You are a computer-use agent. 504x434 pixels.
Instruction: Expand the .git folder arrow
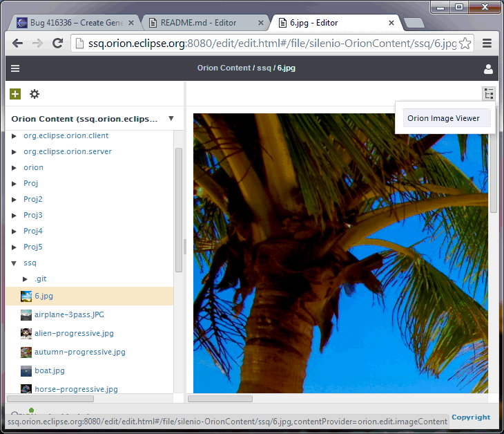(x=25, y=279)
